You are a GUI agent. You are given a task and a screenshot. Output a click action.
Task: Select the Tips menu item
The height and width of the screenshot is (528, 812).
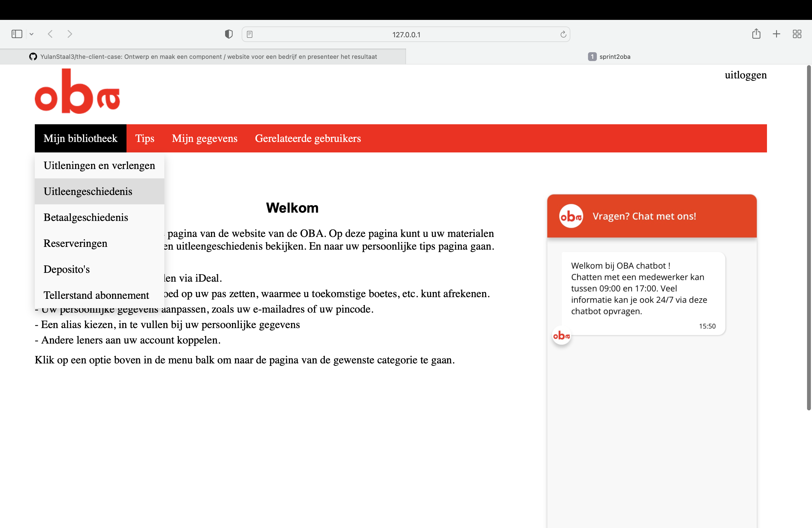tap(145, 138)
